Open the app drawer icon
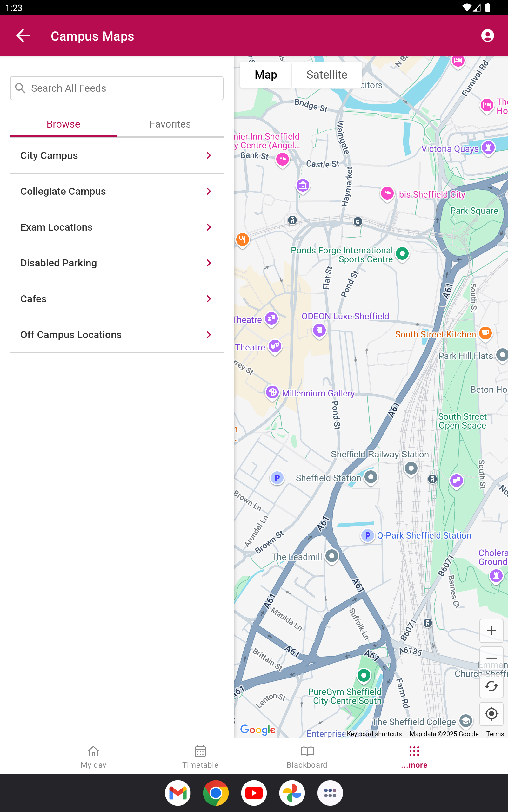Viewport: 508px width, 812px height. 330,793
